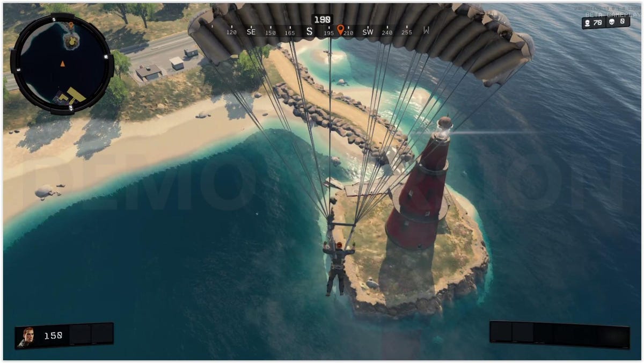Viewport: 644px width, 363px height.
Task: Click the S marker on the compass bar
Action: click(x=309, y=32)
